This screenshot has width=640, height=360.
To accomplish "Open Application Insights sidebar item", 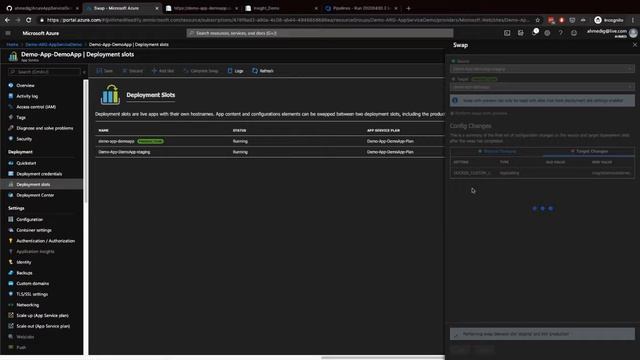I will pos(35,251).
